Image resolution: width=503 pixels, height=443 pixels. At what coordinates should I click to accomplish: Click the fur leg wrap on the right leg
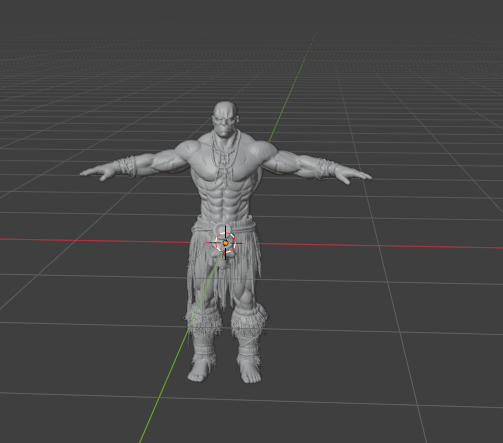(x=249, y=322)
